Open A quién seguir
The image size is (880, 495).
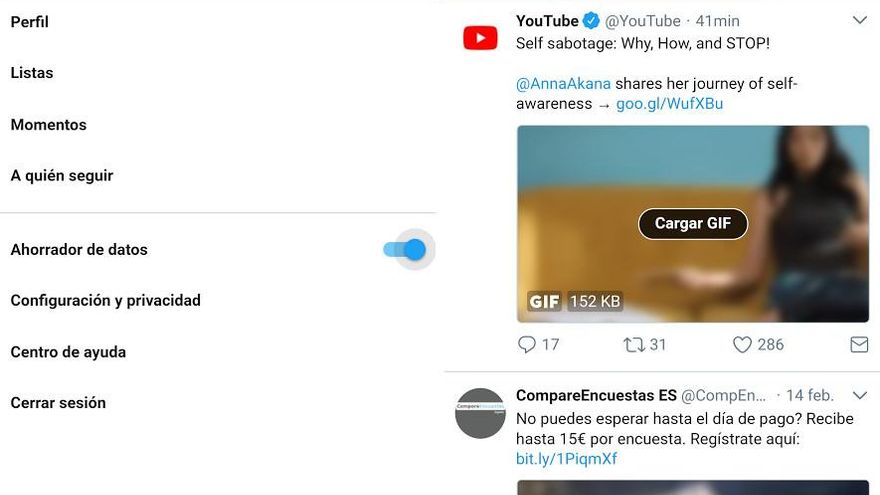point(62,176)
